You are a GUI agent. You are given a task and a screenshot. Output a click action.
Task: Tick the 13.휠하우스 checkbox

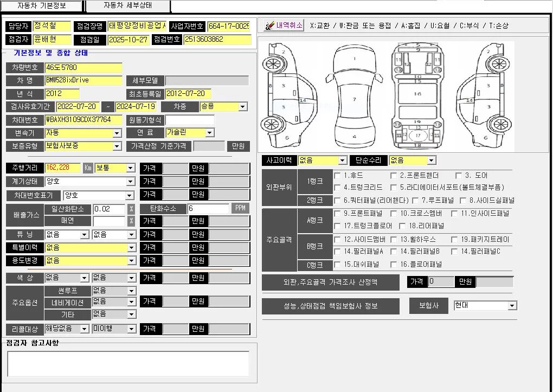[x=394, y=240]
